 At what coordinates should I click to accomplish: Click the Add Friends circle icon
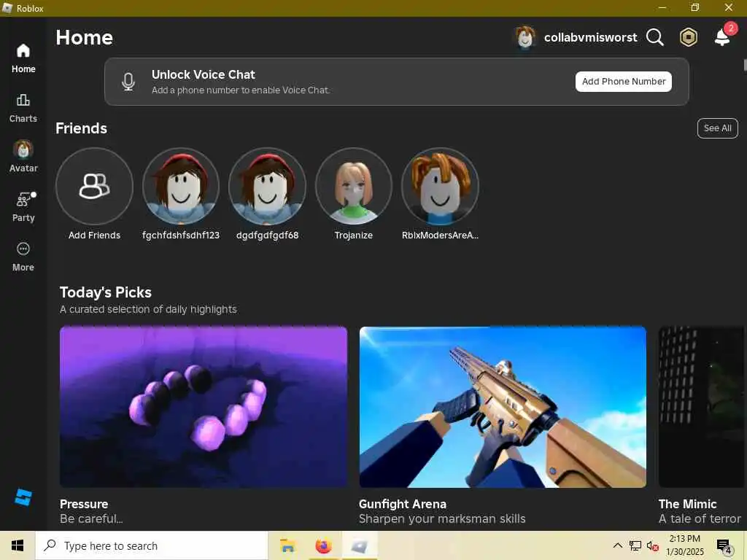pos(94,186)
